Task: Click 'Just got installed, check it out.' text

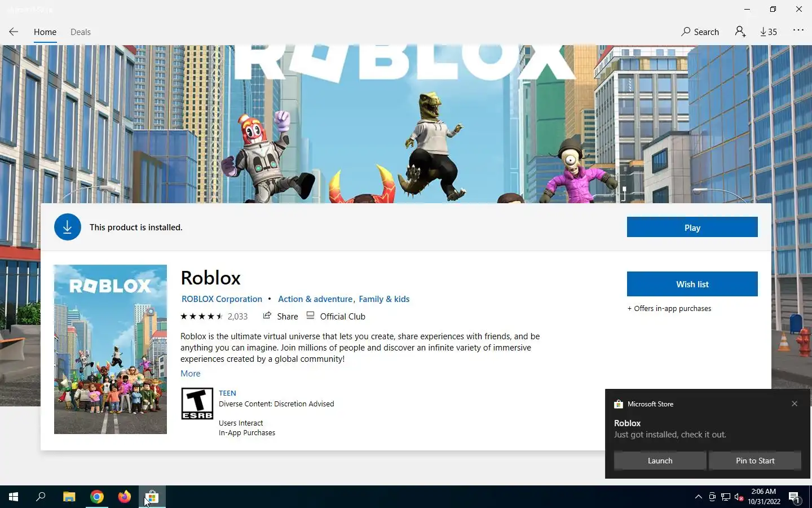Action: click(x=670, y=435)
